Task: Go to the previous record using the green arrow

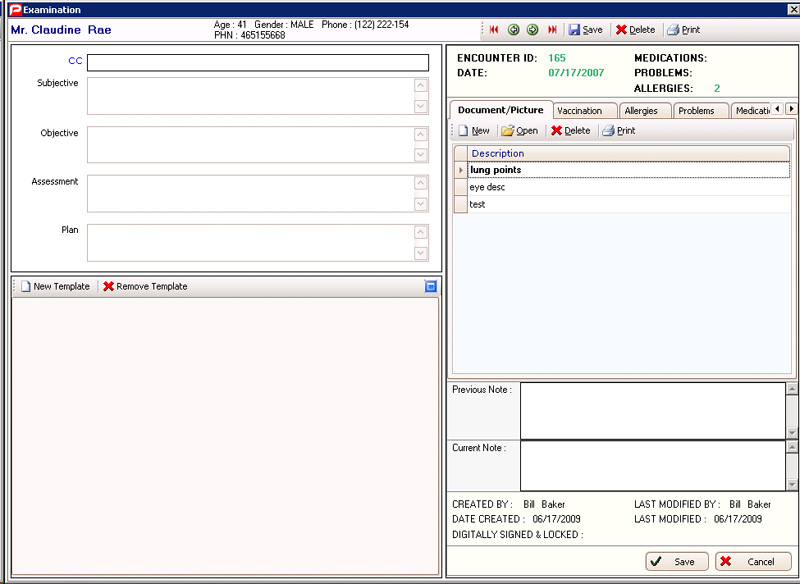Action: pyautogui.click(x=513, y=30)
